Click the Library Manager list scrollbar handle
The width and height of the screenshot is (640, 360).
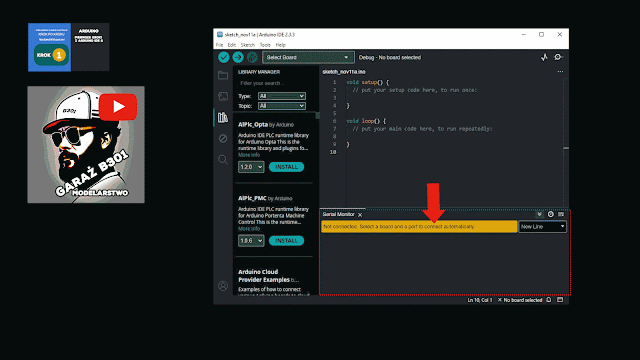pyautogui.click(x=317, y=116)
